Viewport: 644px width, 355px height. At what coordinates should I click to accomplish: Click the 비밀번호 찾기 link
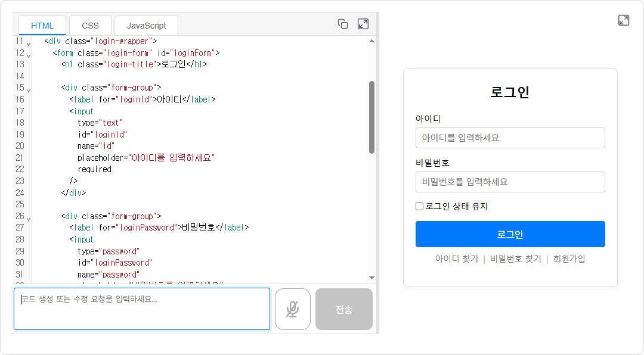point(515,259)
